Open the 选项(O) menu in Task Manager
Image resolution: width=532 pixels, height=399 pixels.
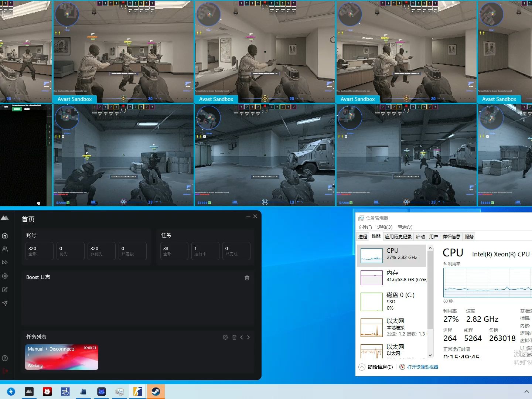[385, 227]
